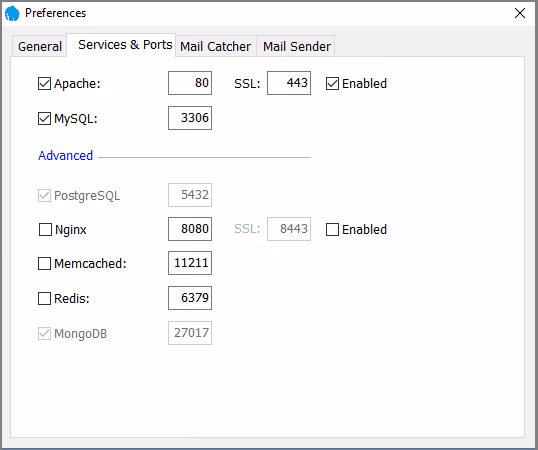The height and width of the screenshot is (450, 538).
Task: Open the Mail Catcher tab
Action: coord(215,46)
